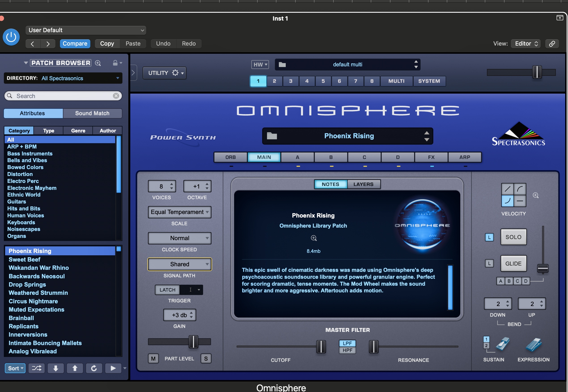
Task: Open the Sound Match tab
Action: (92, 113)
